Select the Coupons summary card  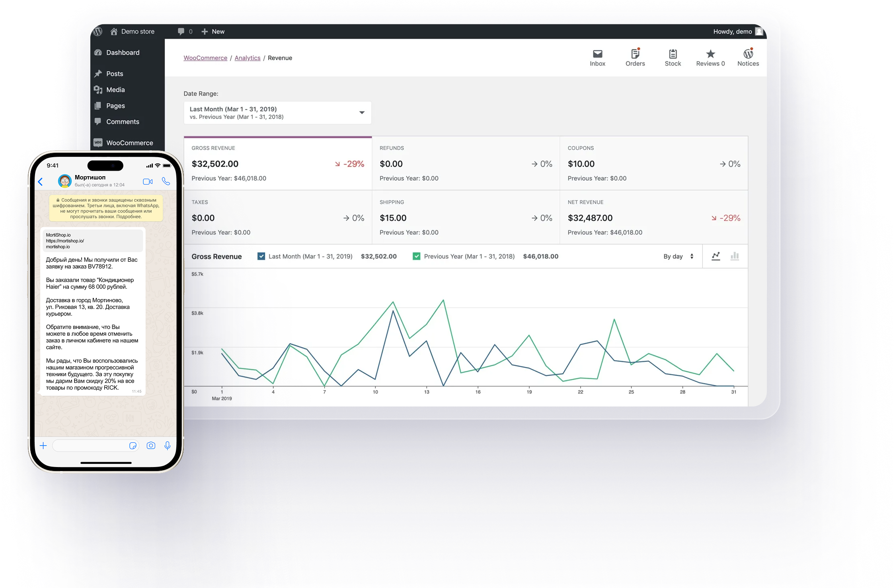654,163
